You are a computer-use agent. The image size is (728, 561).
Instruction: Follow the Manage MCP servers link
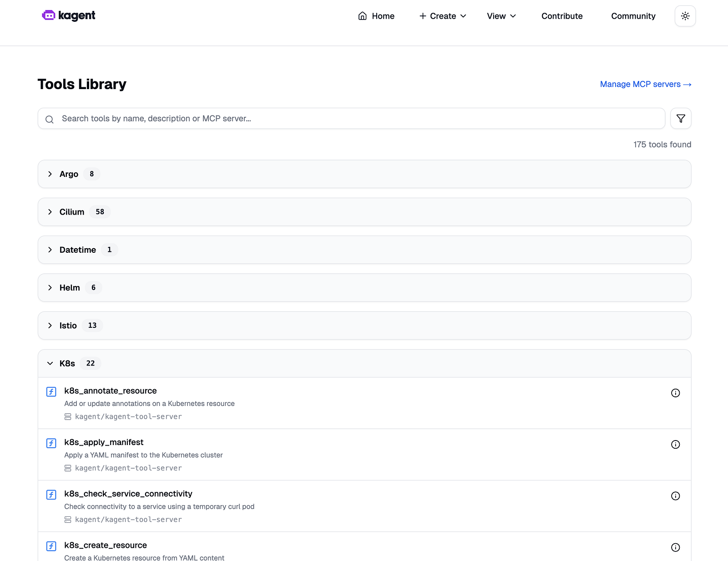tap(646, 84)
